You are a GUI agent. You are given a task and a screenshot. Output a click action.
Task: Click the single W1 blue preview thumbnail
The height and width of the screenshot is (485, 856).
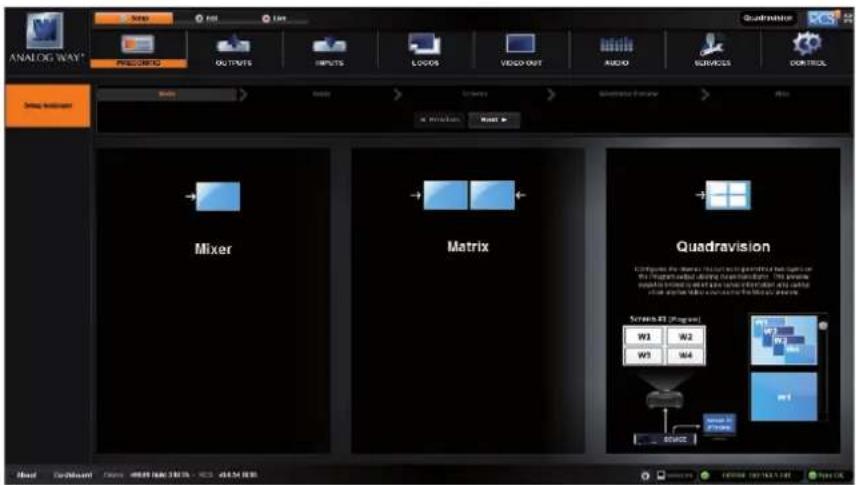pos(784,397)
